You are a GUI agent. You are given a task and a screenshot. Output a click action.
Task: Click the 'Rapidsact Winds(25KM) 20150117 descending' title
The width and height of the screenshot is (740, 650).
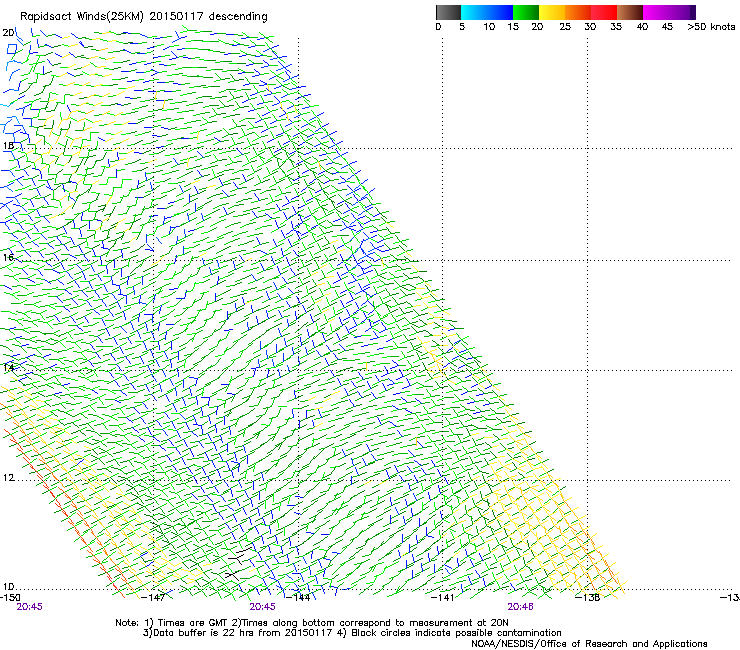tap(143, 17)
